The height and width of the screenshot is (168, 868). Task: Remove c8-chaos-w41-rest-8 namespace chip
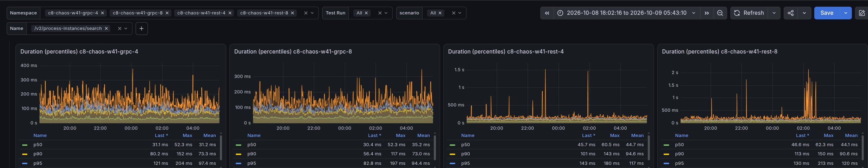coord(293,13)
